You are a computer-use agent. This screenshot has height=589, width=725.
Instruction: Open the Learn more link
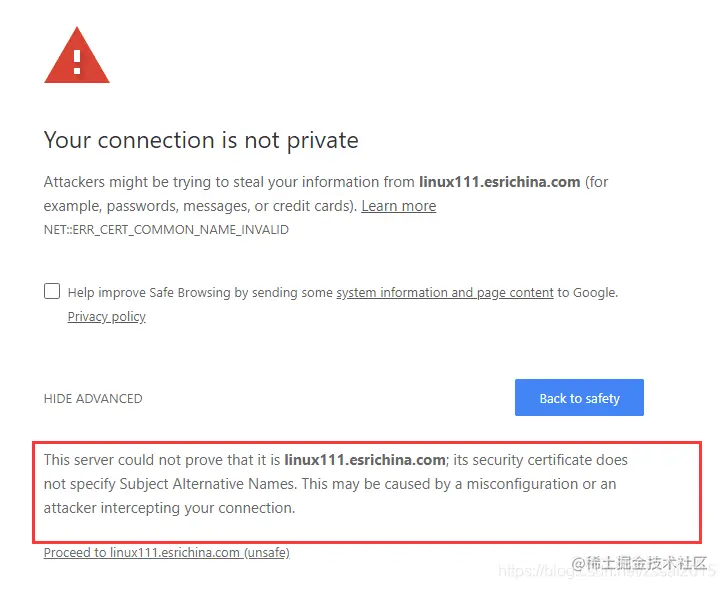coord(399,206)
